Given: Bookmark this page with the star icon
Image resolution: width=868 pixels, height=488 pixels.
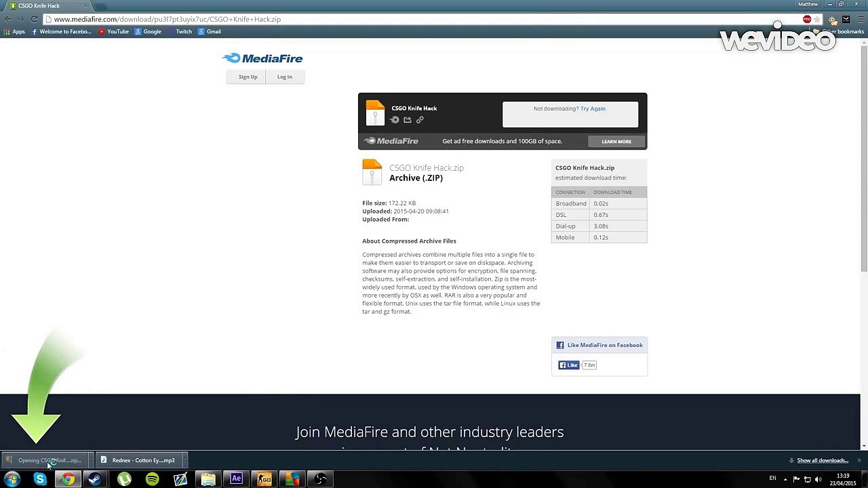Looking at the screenshot, I should [818, 19].
